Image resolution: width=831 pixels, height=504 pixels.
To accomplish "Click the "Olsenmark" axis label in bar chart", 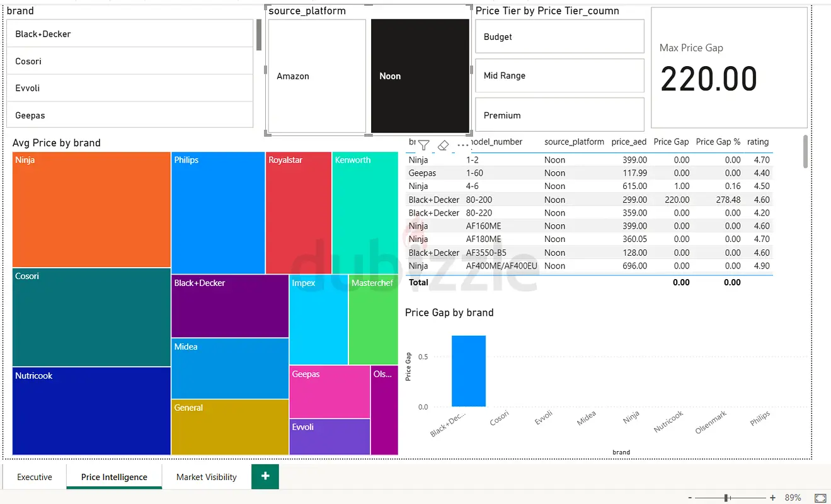I will click(x=711, y=422).
